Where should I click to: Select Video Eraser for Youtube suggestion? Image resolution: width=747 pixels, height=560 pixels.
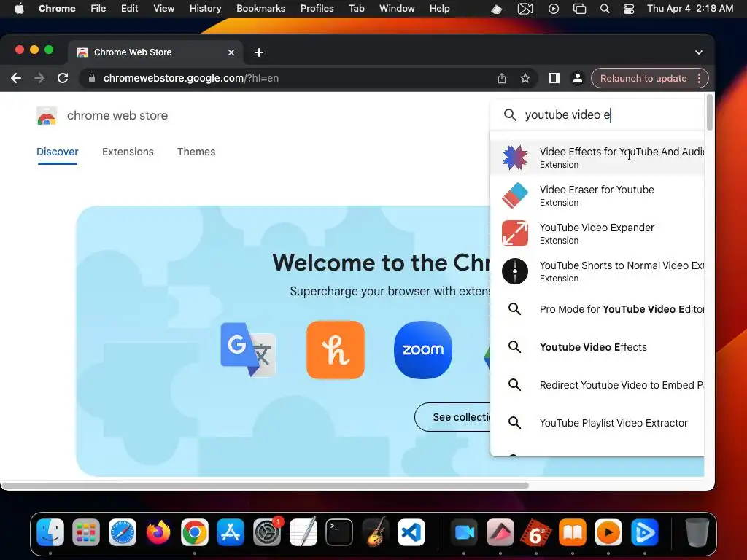point(597,195)
